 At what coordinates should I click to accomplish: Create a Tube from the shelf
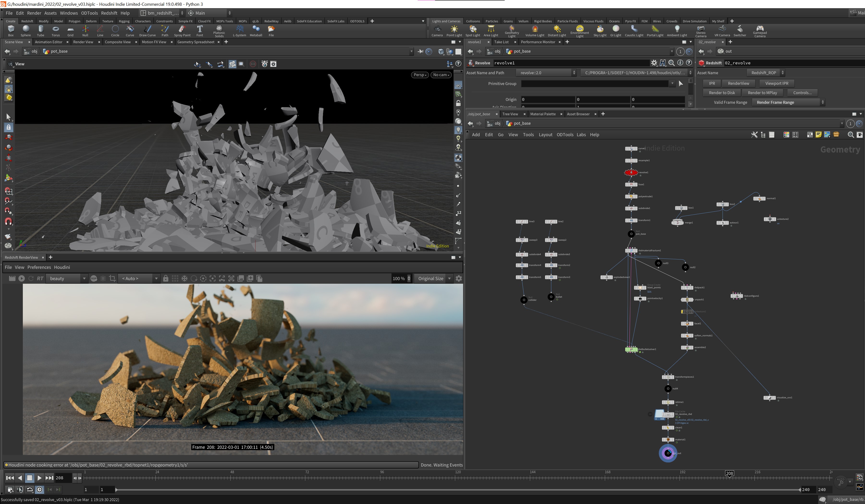(x=41, y=31)
